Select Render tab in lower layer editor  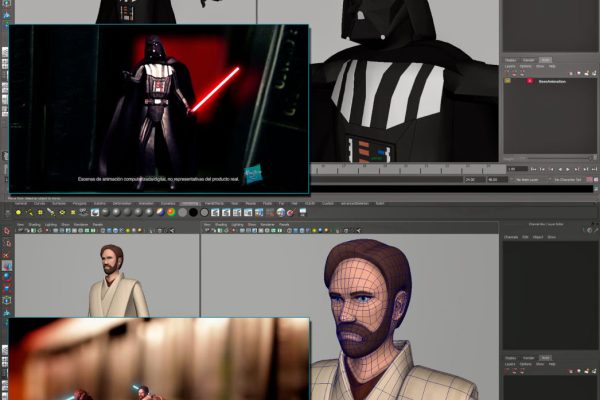click(x=528, y=358)
